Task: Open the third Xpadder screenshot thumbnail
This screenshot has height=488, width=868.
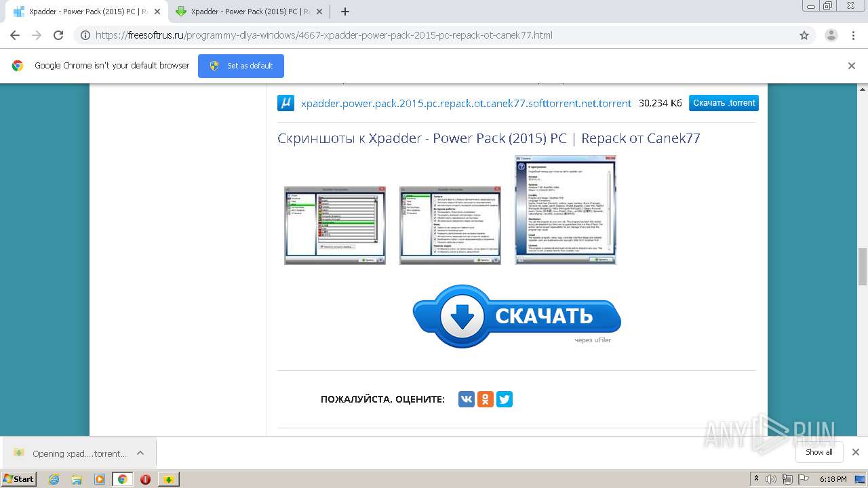Action: click(566, 210)
